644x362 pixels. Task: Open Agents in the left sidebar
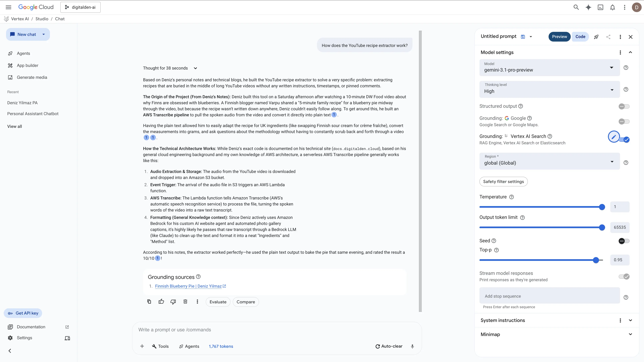[23, 53]
